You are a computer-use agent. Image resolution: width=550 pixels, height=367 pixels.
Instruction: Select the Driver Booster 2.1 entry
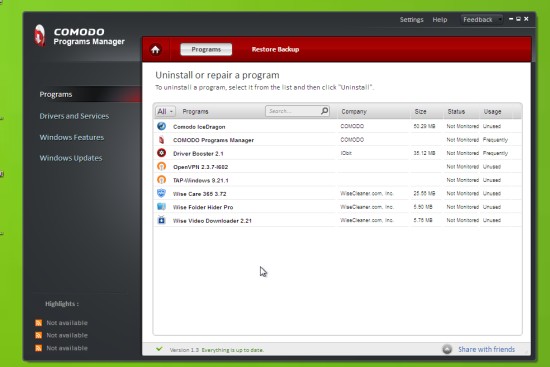point(198,154)
